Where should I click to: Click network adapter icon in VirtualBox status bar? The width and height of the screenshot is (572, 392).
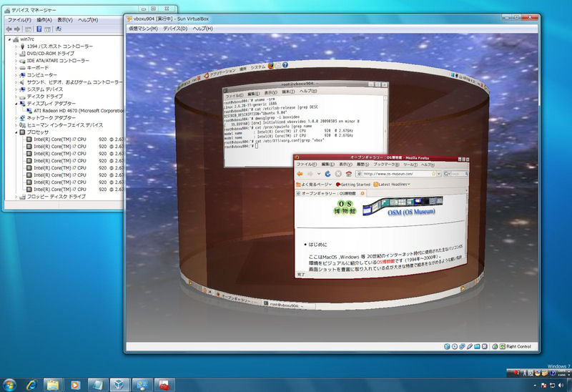click(462, 346)
